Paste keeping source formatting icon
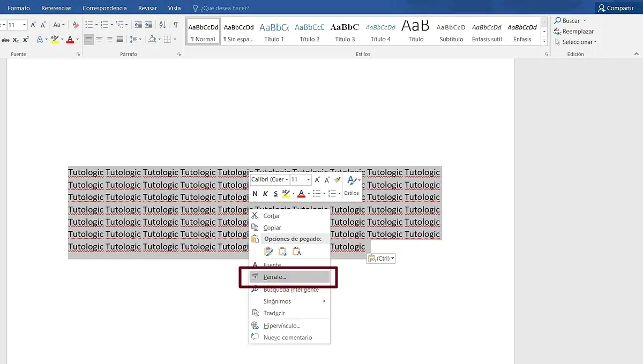The width and height of the screenshot is (643, 364). coord(268,251)
